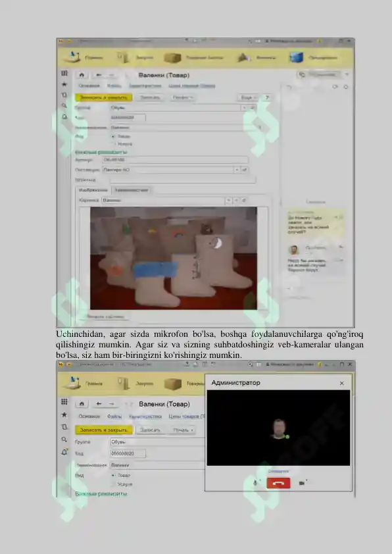Select Услуга radio button in lower screenshot

coord(114,484)
